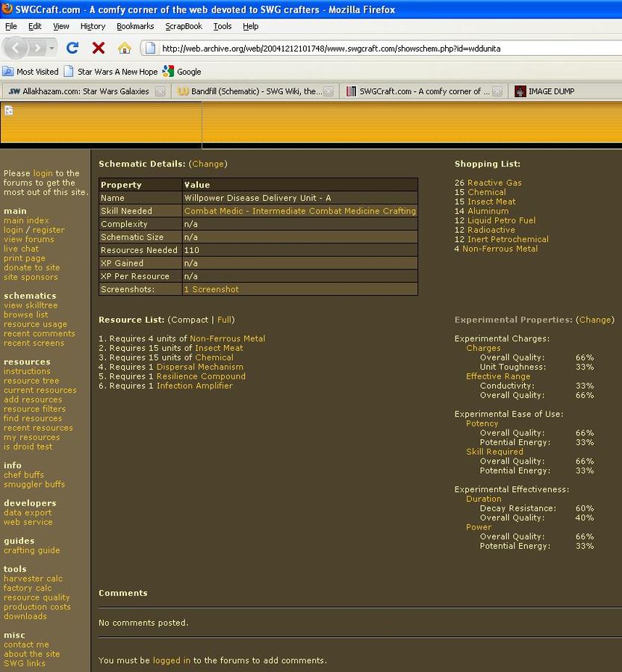Click Change next to Experimental Properties
This screenshot has width=622, height=672.
click(595, 320)
